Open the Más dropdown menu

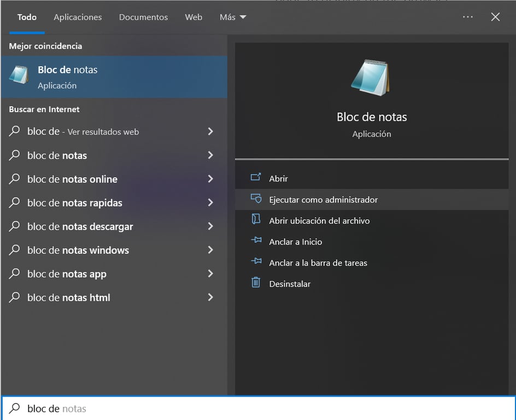click(232, 17)
